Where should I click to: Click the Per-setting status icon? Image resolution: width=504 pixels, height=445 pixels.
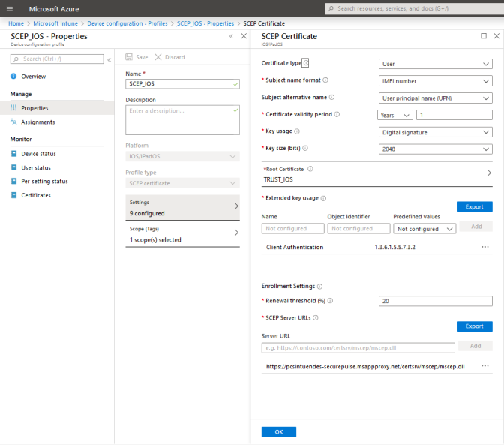[x=13, y=181]
